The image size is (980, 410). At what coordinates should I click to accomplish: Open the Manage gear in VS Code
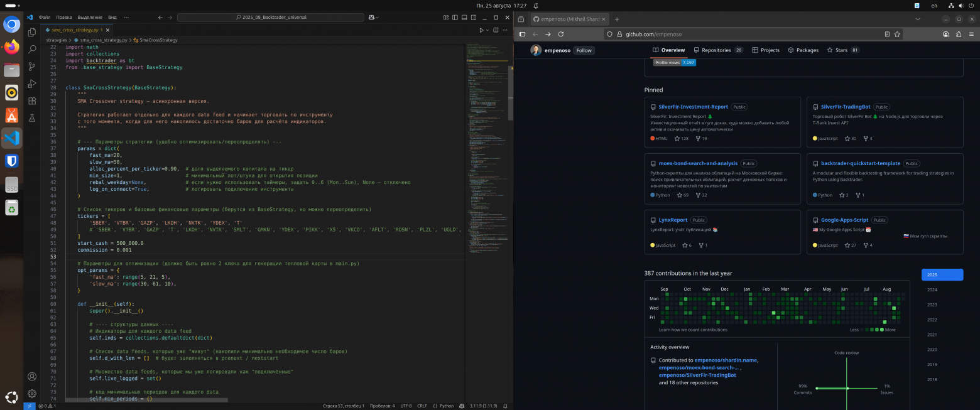pyautogui.click(x=32, y=394)
